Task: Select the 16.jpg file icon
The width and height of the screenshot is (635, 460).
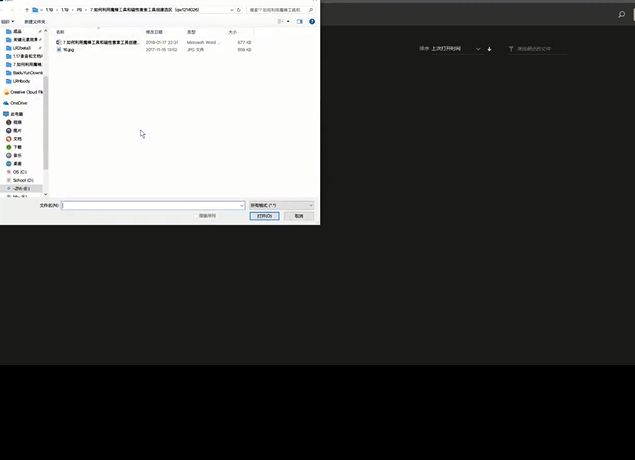Action: [59, 49]
